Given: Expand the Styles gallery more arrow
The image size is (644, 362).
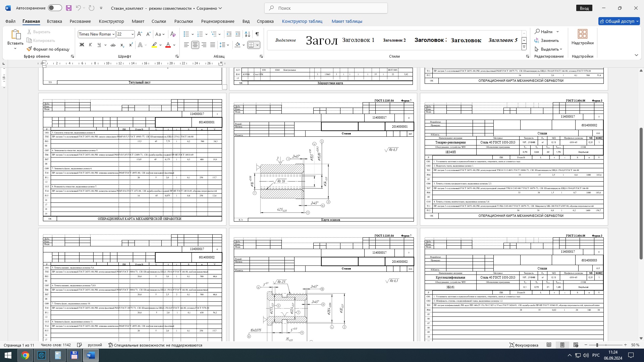Looking at the screenshot, I should pyautogui.click(x=524, y=47).
